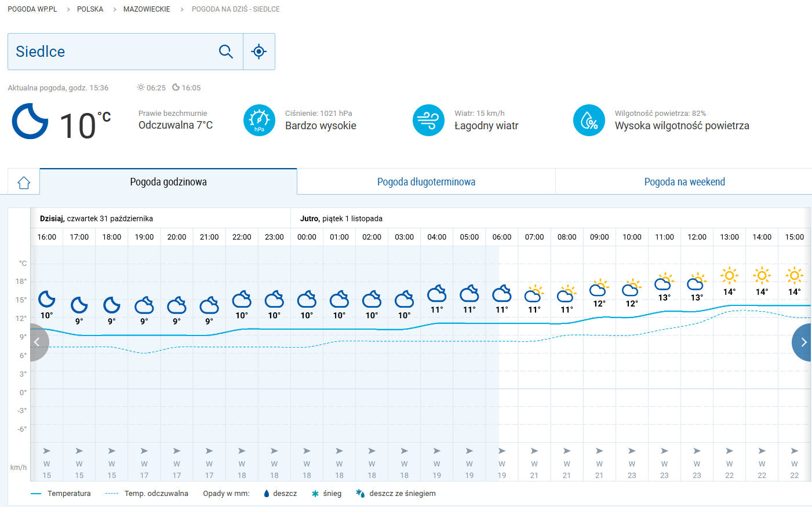Viewport: 812px width, 507px height.
Task: Click the 12:00 hour column header
Action: pos(697,237)
